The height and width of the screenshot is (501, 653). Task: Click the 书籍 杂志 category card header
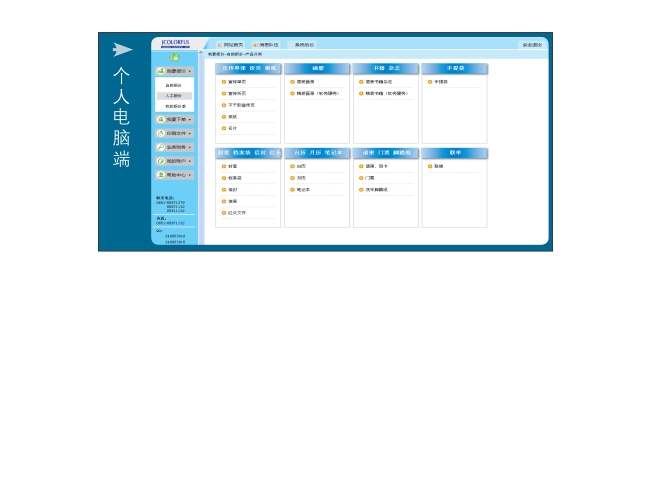coord(386,68)
